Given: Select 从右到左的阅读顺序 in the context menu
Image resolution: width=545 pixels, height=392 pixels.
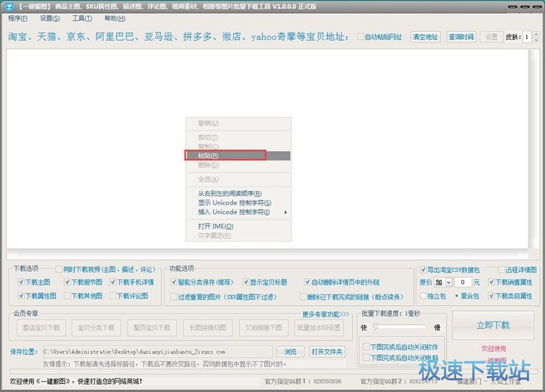Looking at the screenshot, I should (x=230, y=193).
